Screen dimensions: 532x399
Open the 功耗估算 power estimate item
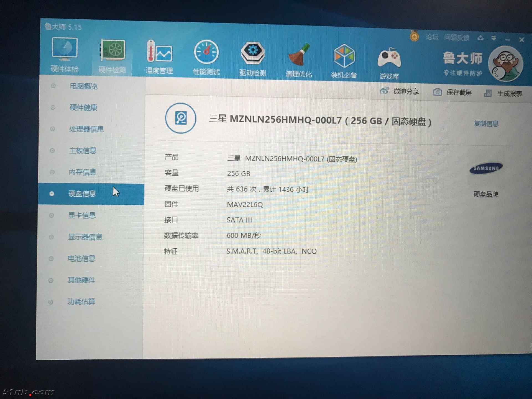click(x=81, y=302)
